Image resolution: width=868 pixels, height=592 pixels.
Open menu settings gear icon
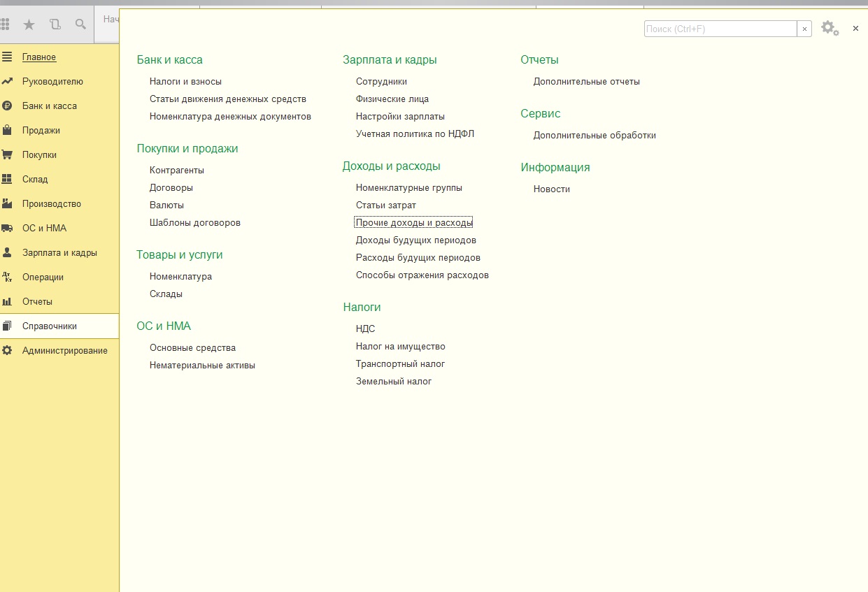click(x=830, y=29)
